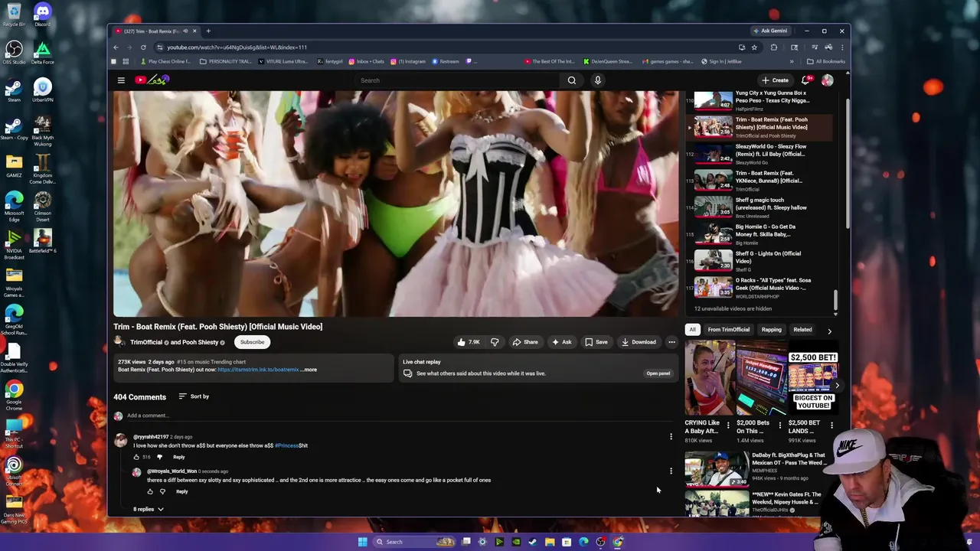The height and width of the screenshot is (551, 980).
Task: Click the #Princess hashtag link
Action: point(286,445)
